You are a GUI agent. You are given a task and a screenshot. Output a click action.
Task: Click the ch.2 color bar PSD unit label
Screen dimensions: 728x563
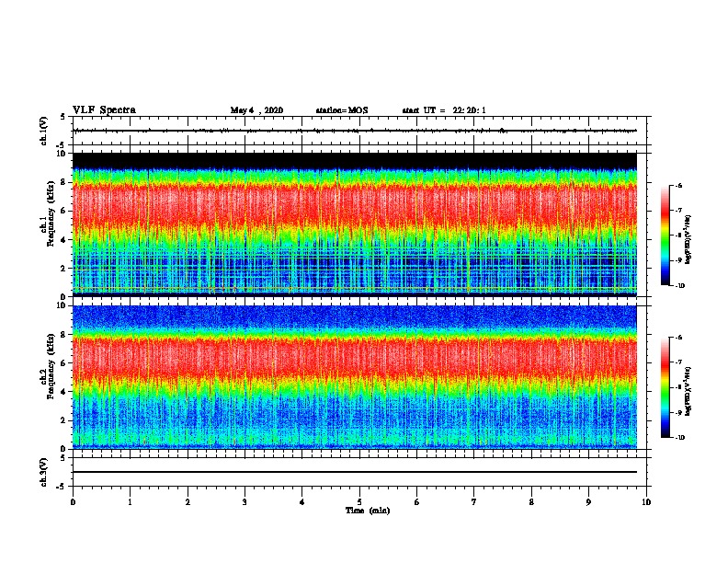click(688, 391)
